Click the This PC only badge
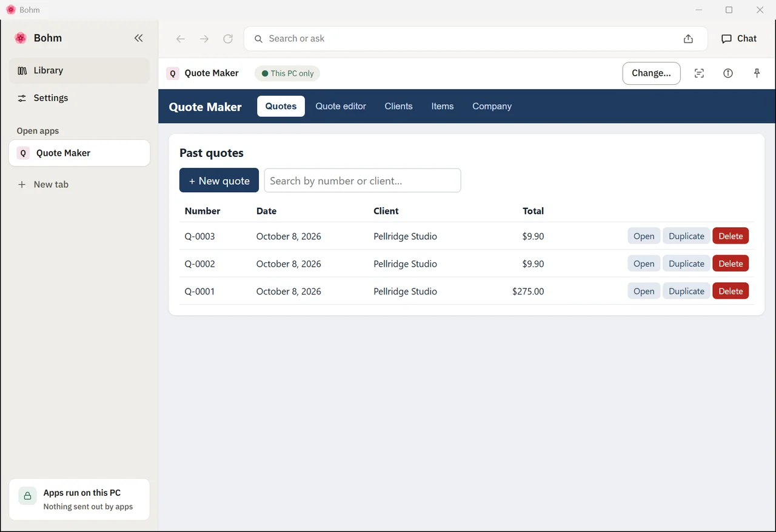This screenshot has height=532, width=776. click(x=287, y=73)
